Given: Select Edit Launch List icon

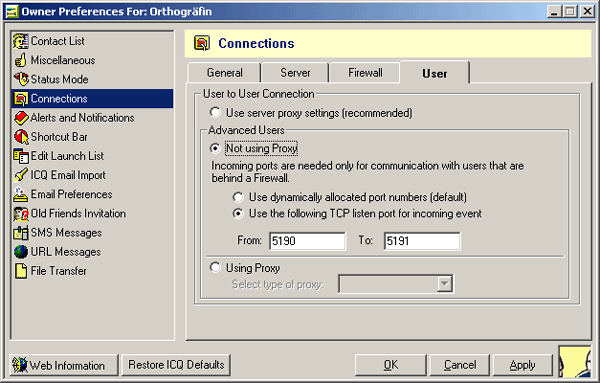Looking at the screenshot, I should coord(21,156).
